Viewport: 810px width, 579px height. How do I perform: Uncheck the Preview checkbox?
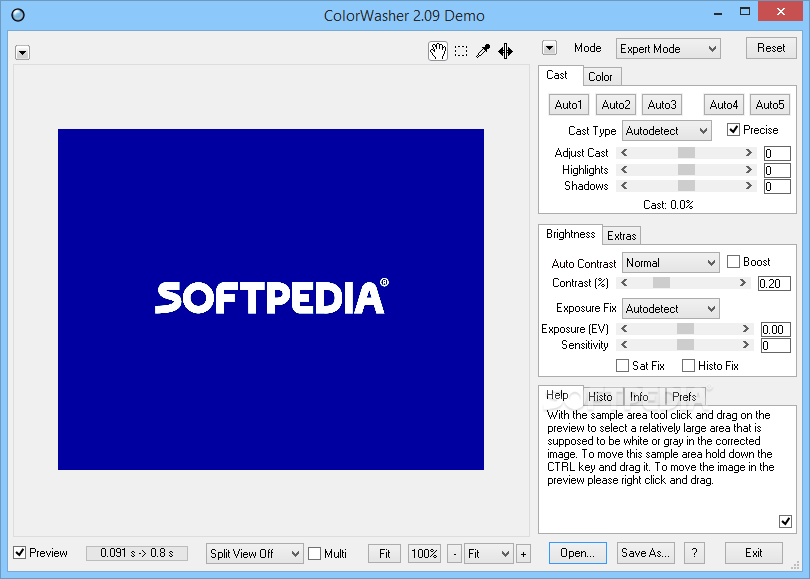pos(19,553)
